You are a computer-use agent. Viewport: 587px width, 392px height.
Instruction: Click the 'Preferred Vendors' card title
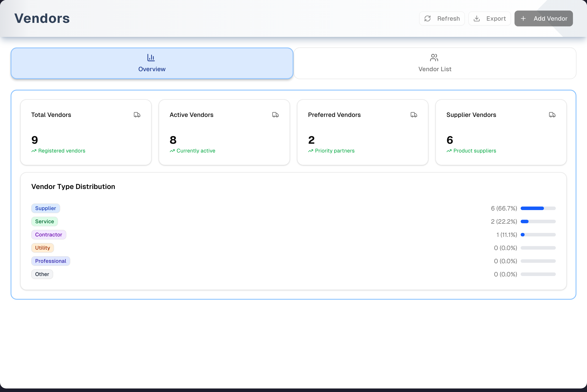tap(334, 115)
